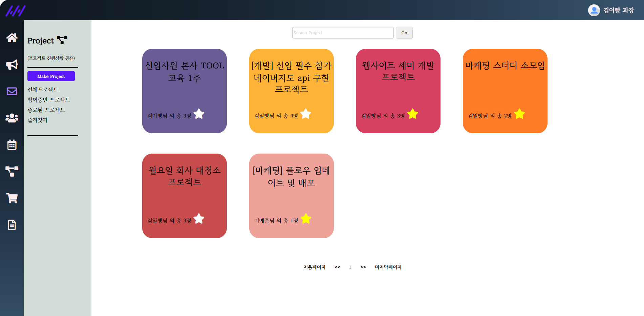Click the 김이빵 과장 username
Screen dimensions: 644x316
pyautogui.click(x=619, y=10)
